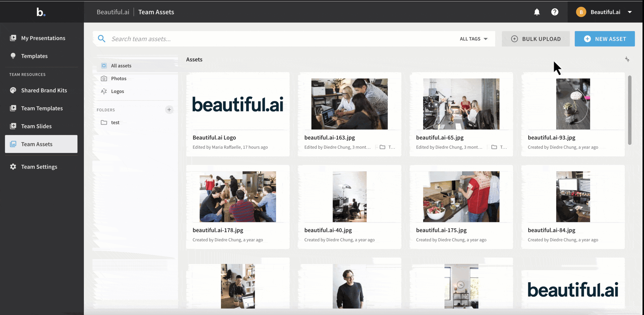
Task: Open beautiful.ai-65.jpg thumbnail
Action: click(461, 104)
